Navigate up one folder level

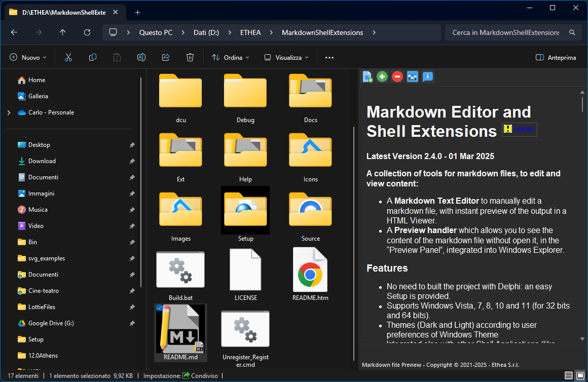pos(63,32)
